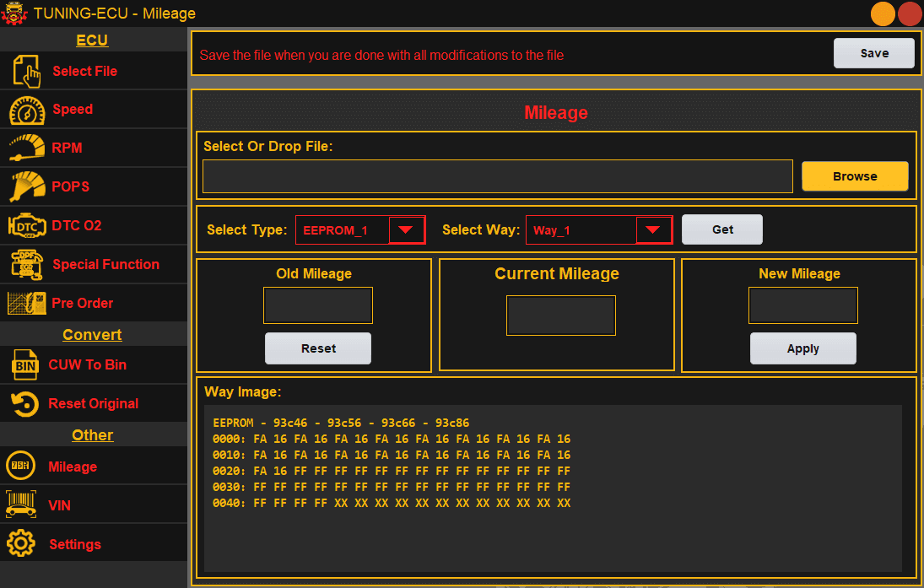
Task: Click the Save button at top
Action: pos(873,52)
